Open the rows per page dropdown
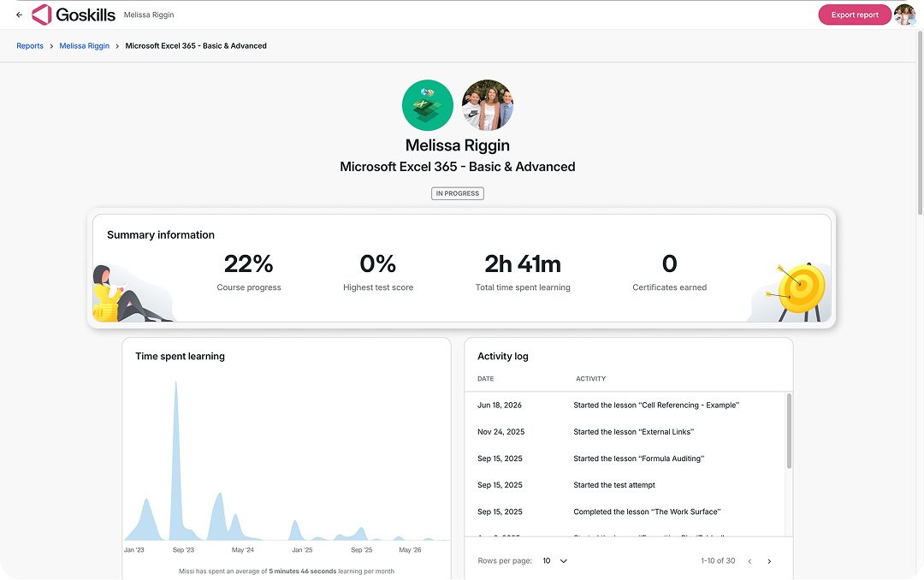 point(555,560)
